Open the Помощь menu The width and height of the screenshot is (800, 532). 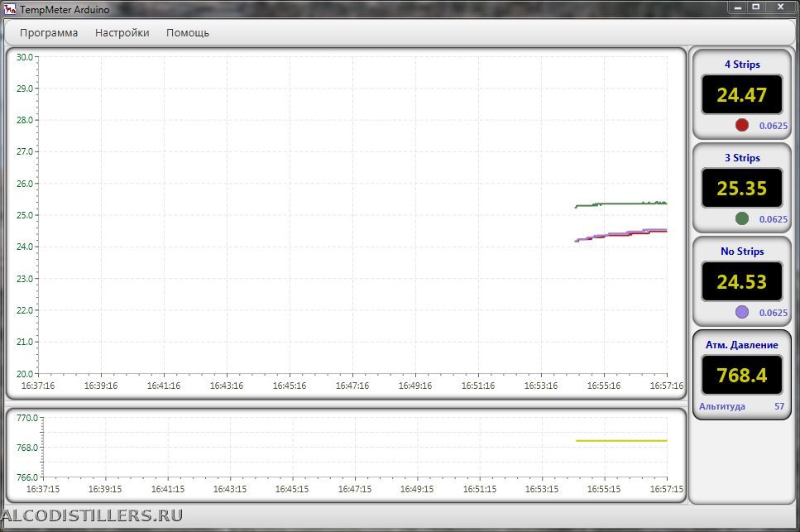188,32
